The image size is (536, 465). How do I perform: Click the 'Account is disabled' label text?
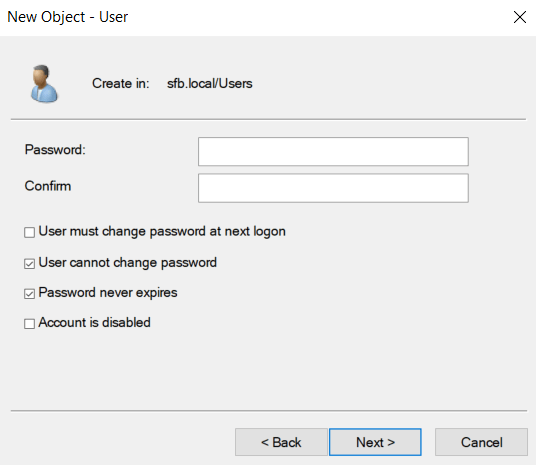pyautogui.click(x=95, y=323)
